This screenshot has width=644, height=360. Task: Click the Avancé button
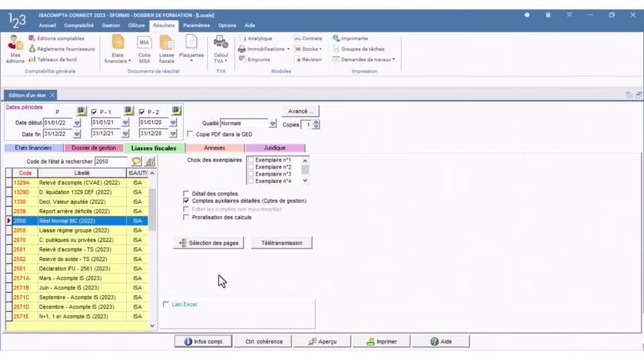[x=301, y=111]
